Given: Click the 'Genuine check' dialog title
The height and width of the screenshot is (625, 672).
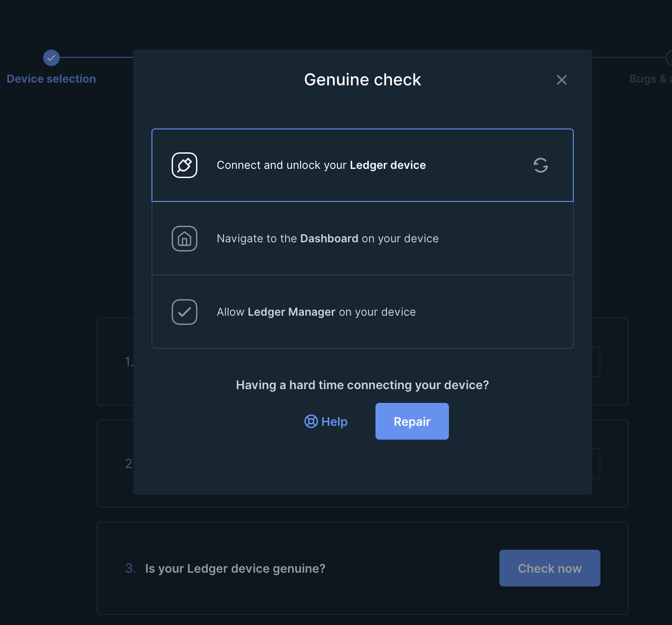Looking at the screenshot, I should pyautogui.click(x=363, y=80).
